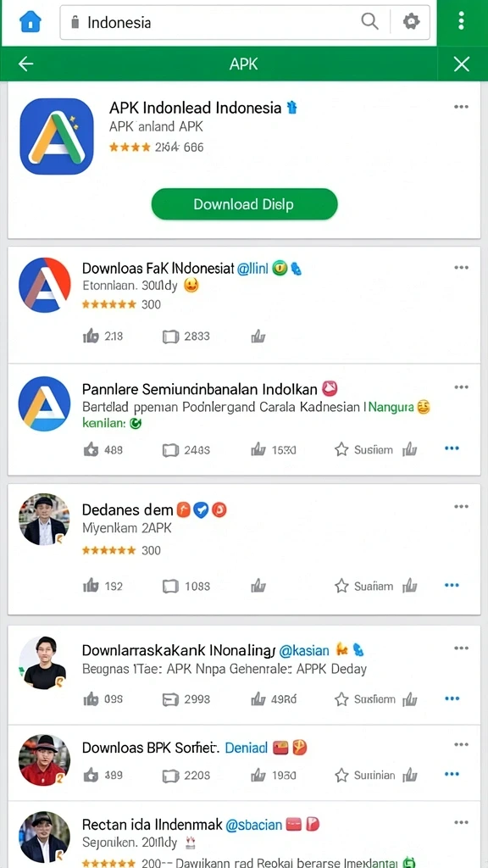Click the @sbacian mention link
488x868 pixels.
[254, 825]
